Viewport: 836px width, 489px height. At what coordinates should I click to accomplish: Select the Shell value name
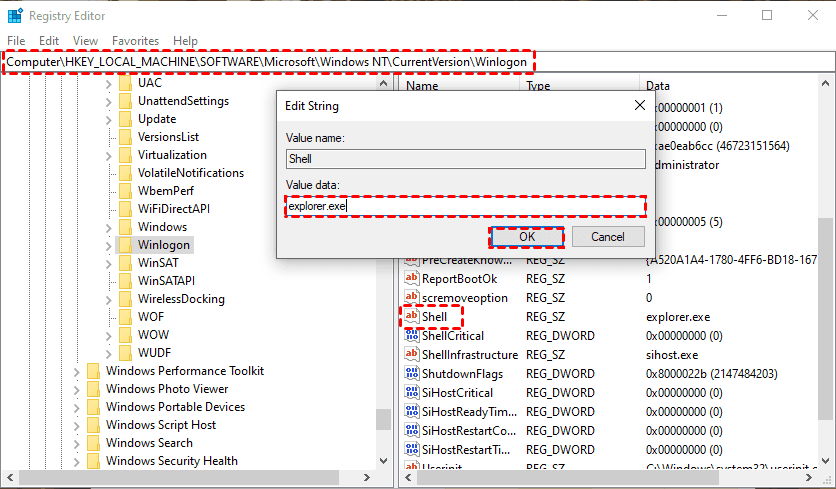tap(435, 317)
